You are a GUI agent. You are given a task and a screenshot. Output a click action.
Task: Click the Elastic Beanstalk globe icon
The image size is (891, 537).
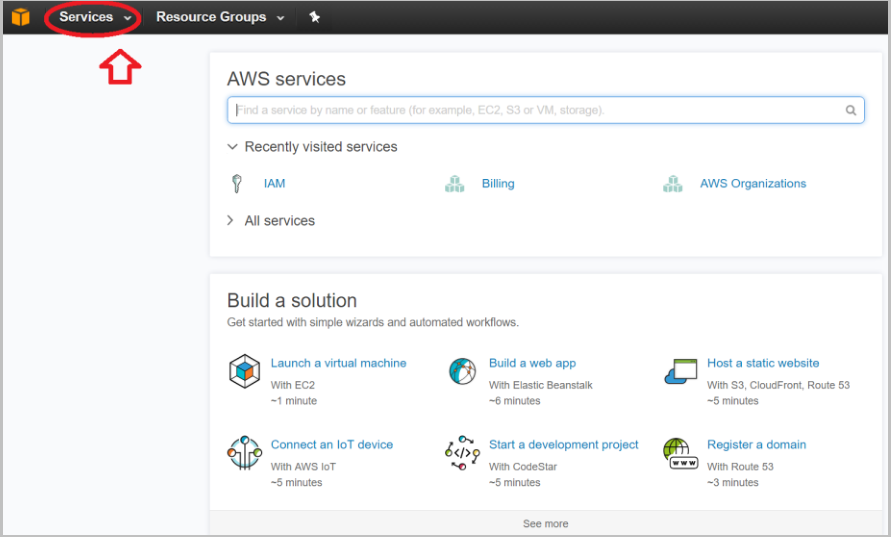(x=463, y=371)
